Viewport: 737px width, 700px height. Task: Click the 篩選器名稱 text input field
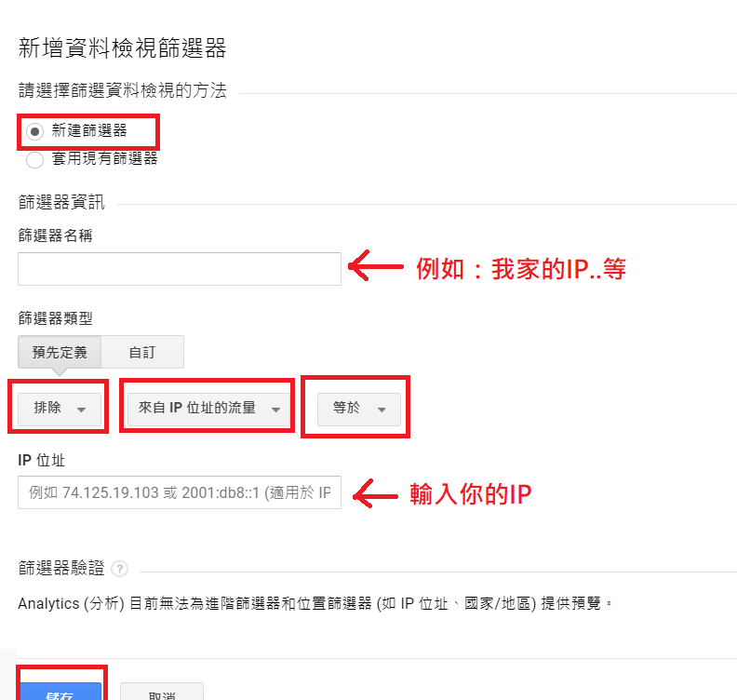[x=180, y=269]
